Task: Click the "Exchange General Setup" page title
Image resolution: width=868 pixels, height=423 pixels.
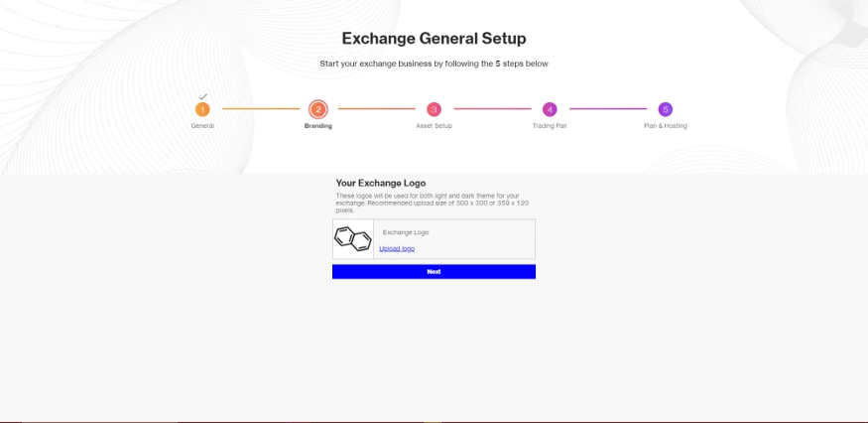Action: (x=434, y=39)
